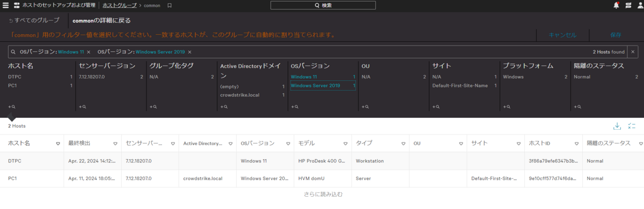The height and width of the screenshot is (209, 644).
Task: Open Active Directory column dropdown arrow
Action: click(230, 144)
